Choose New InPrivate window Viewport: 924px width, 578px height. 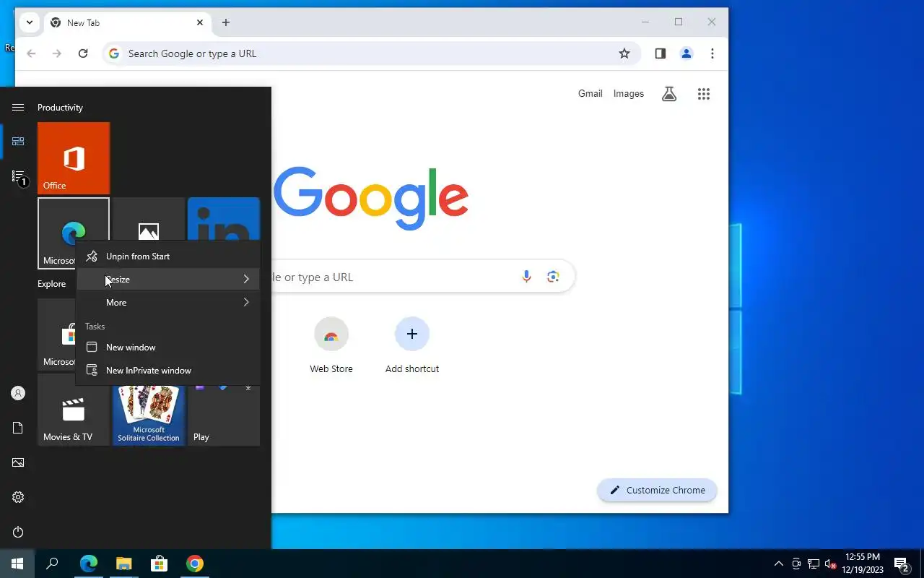[167, 371]
